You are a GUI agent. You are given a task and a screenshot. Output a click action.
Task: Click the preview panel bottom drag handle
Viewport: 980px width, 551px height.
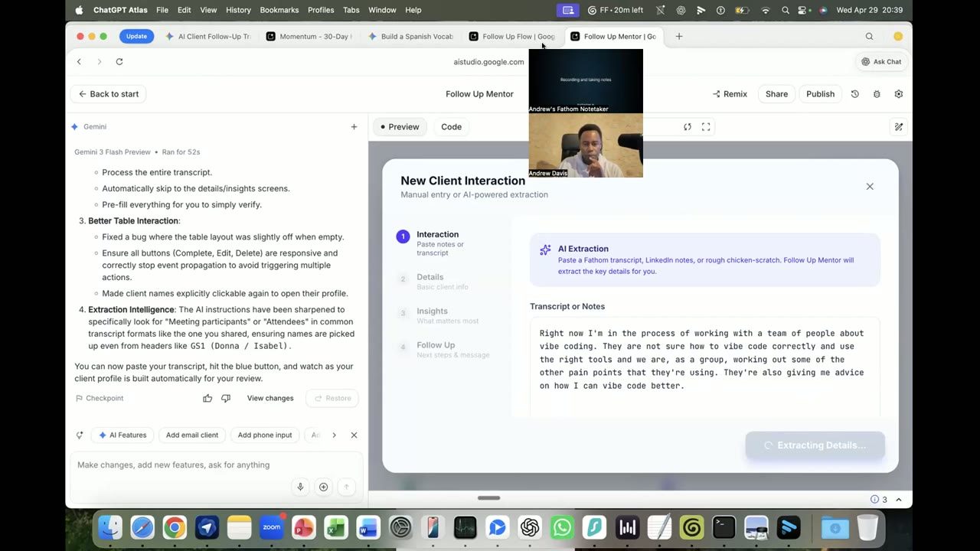(488, 498)
